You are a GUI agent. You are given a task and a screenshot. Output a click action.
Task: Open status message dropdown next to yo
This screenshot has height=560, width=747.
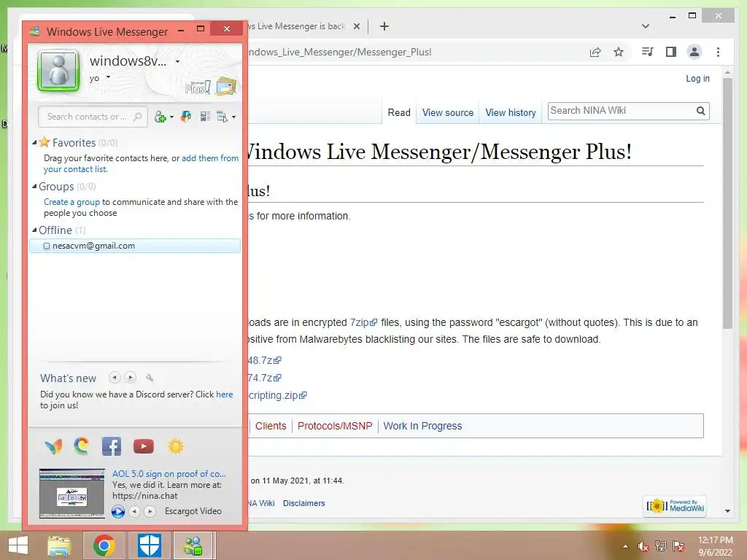[108, 77]
